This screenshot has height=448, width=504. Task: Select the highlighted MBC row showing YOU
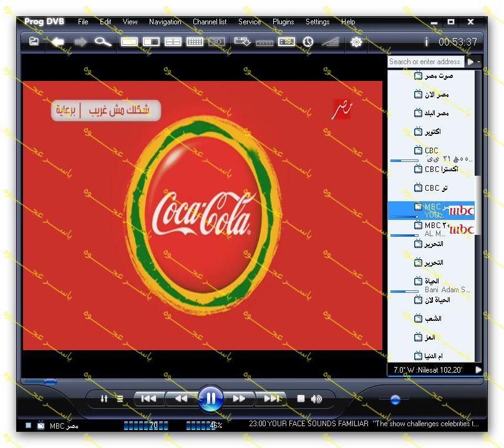431,211
